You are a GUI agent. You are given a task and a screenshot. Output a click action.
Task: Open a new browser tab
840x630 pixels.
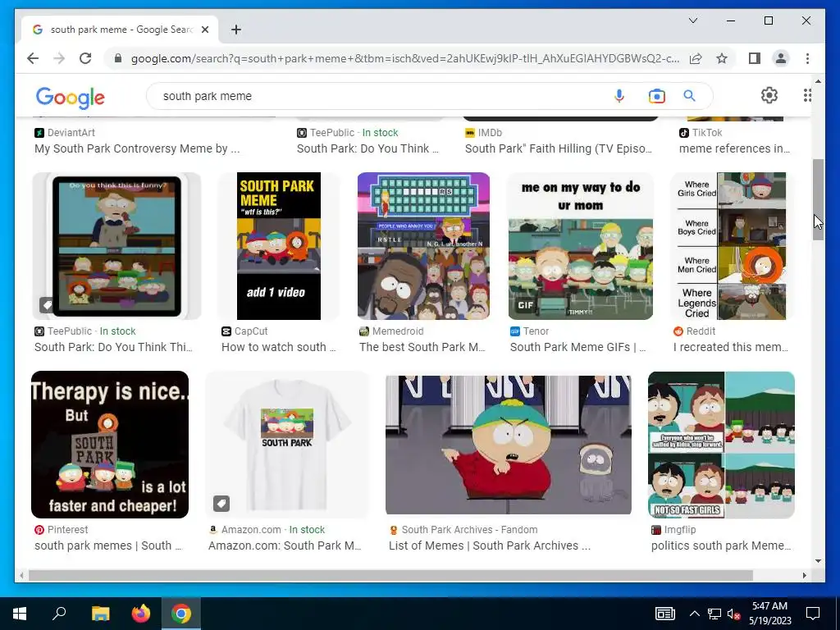click(236, 30)
